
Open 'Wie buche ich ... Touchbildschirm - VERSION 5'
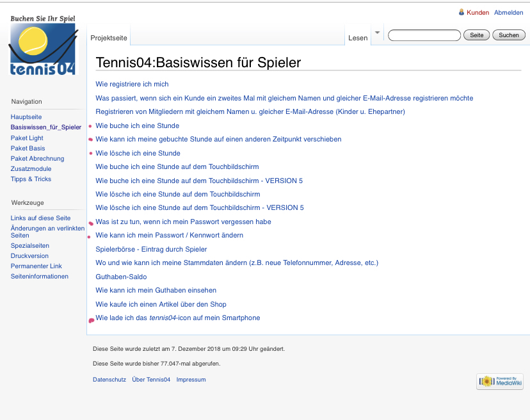(x=199, y=181)
